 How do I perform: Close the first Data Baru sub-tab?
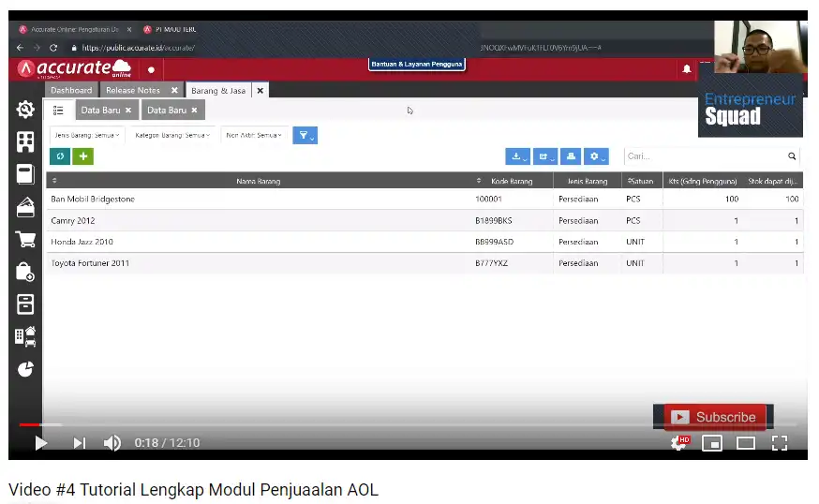(128, 111)
